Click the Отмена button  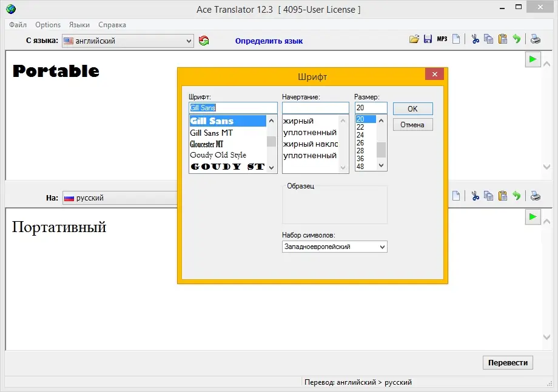[413, 125]
